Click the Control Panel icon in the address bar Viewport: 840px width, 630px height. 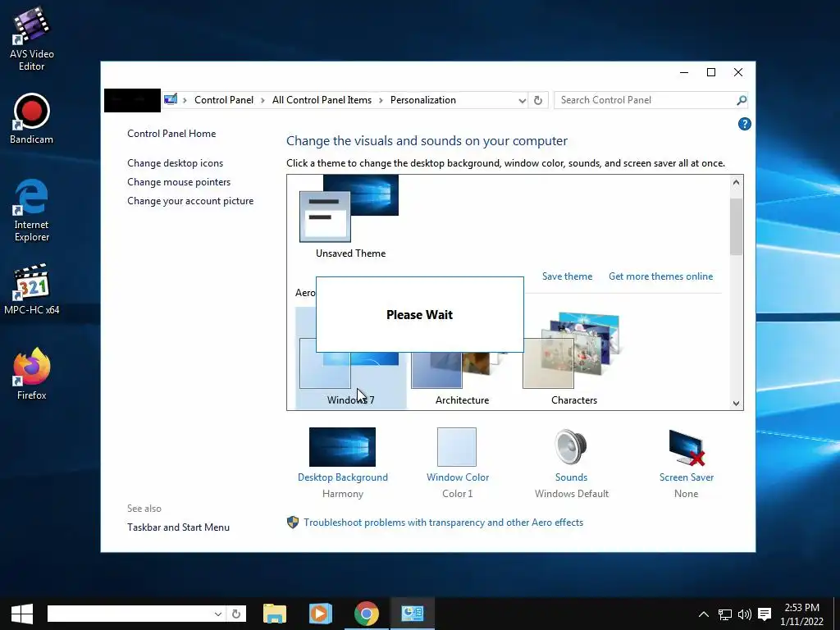tap(171, 99)
